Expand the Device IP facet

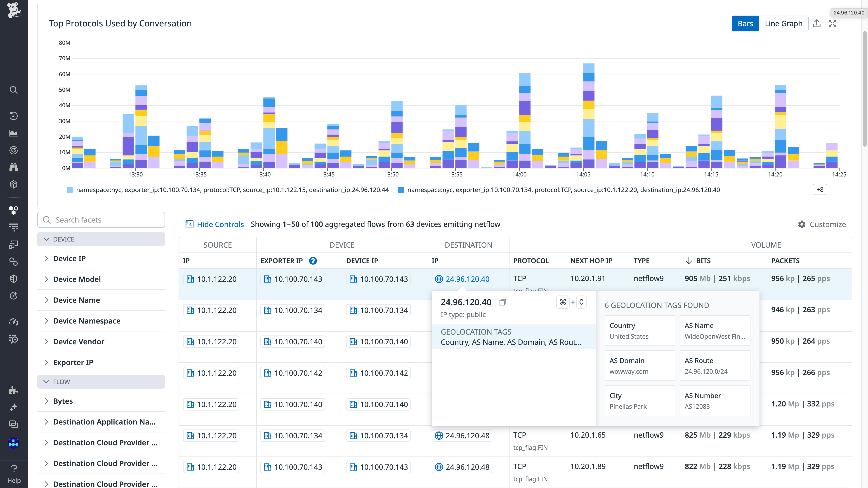69,258
